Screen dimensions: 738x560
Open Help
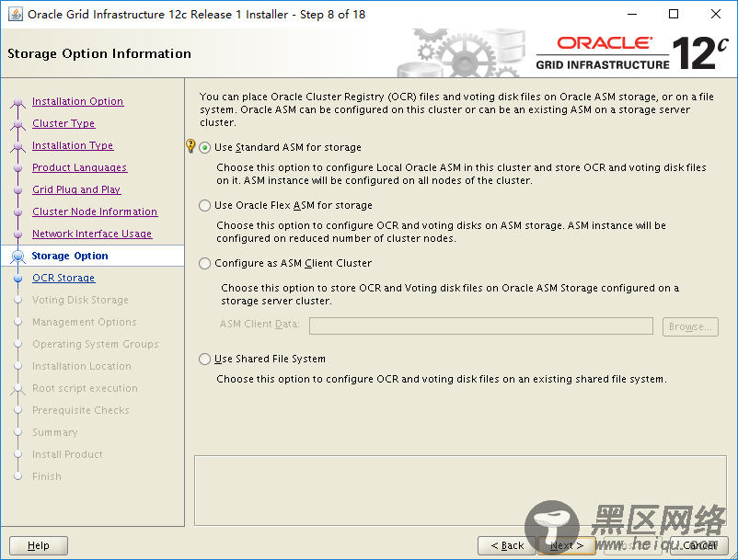(x=39, y=545)
